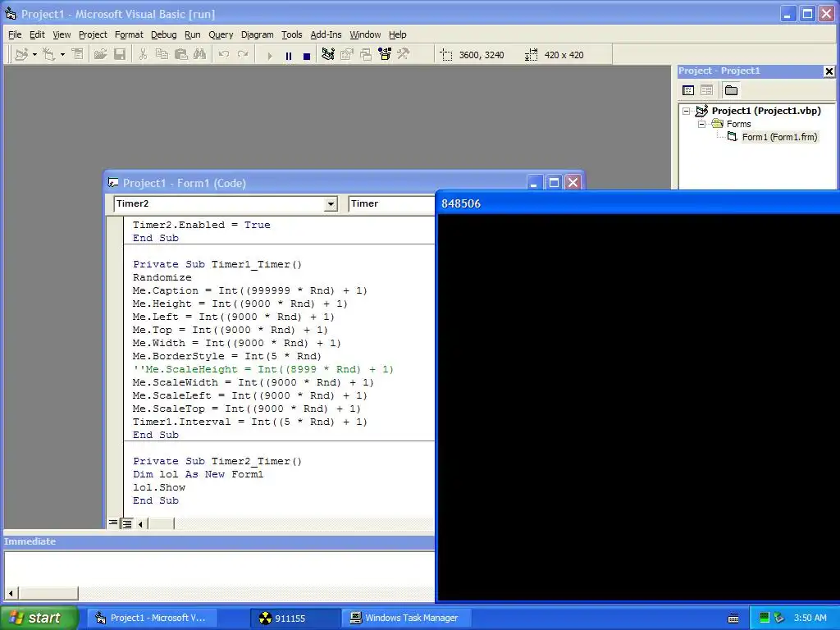Switch to Full Module View in code window
The width and height of the screenshot is (840, 630).
[x=126, y=523]
